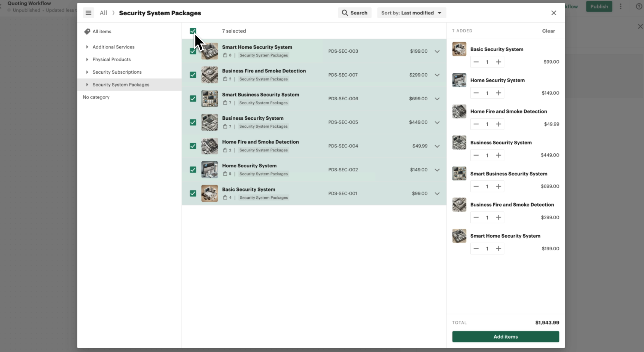The height and width of the screenshot is (352, 644).
Task: Click the Add items button
Action: click(x=505, y=337)
